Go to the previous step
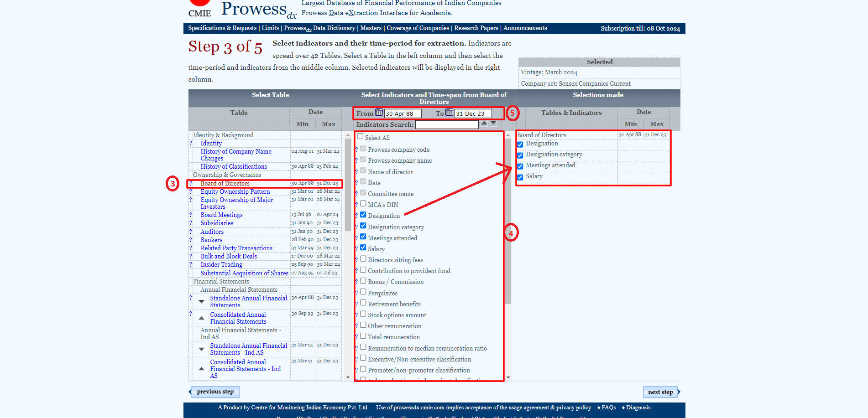 tap(215, 392)
